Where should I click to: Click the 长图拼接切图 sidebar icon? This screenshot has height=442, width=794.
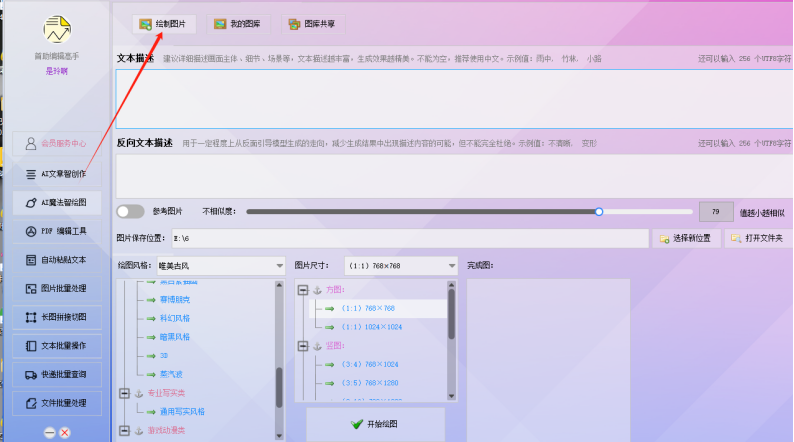coord(31,317)
